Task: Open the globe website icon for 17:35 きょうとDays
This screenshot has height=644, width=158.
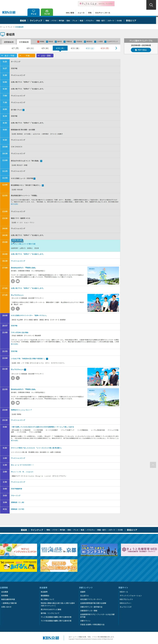Action: click(x=13, y=309)
